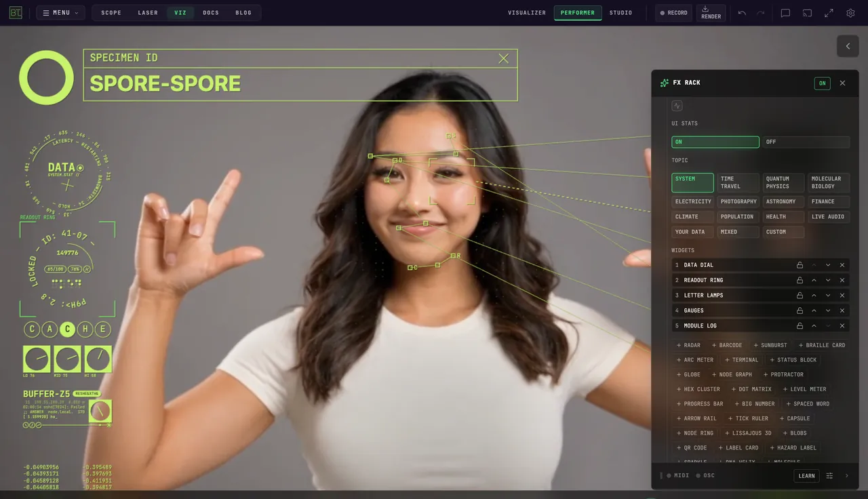This screenshot has height=499, width=868.
Task: Click the Render download button
Action: click(711, 13)
